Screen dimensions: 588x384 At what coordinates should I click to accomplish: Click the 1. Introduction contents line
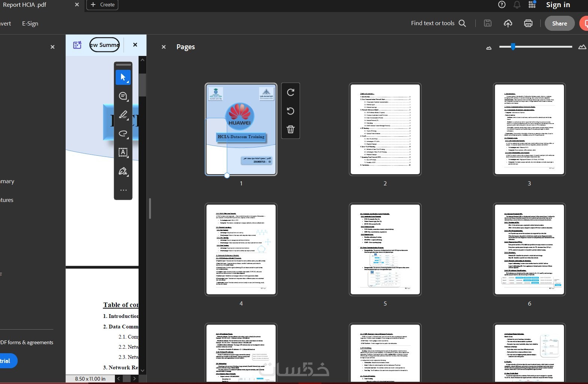(x=121, y=316)
